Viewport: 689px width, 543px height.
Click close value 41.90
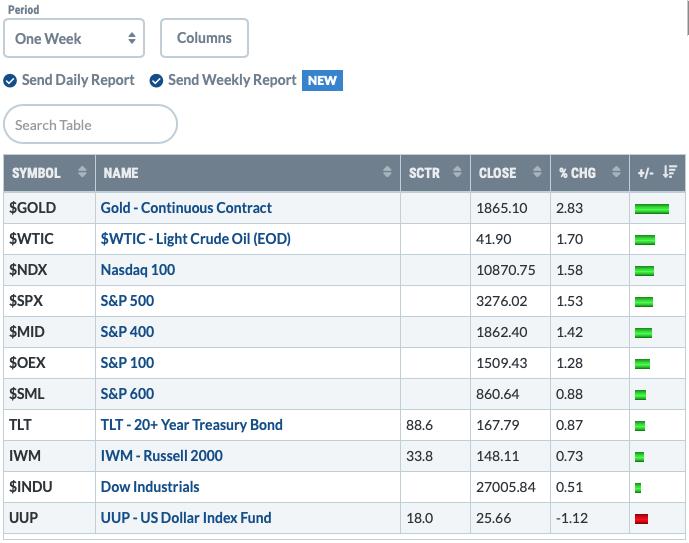[493, 239]
